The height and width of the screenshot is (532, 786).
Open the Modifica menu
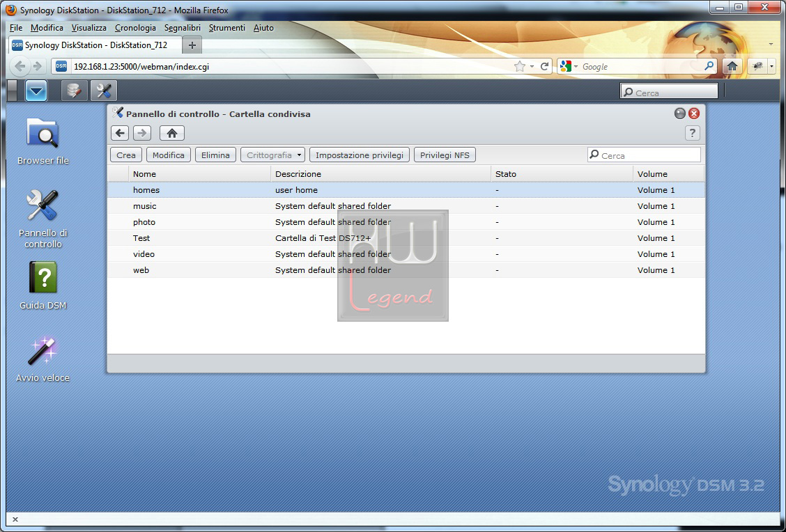click(47, 28)
